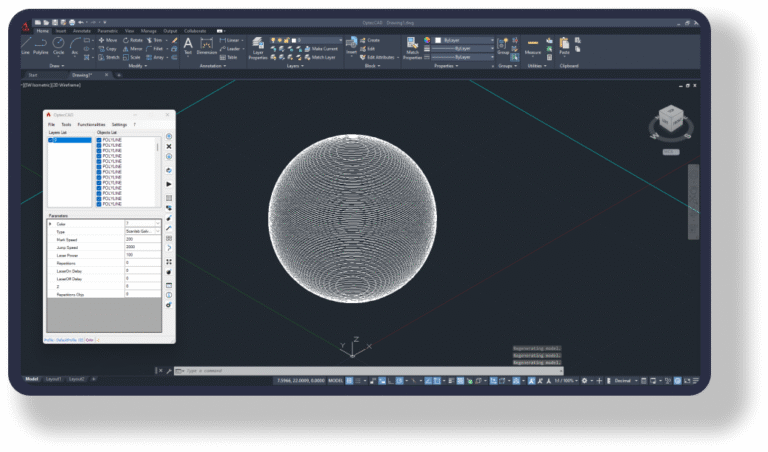Viewport: 768px width, 452px height.
Task: Click the Linear dimension button
Action: point(231,40)
